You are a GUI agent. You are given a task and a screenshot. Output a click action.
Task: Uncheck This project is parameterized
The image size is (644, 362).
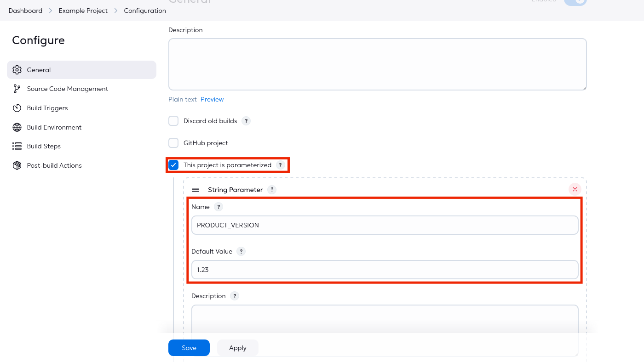[173, 164]
